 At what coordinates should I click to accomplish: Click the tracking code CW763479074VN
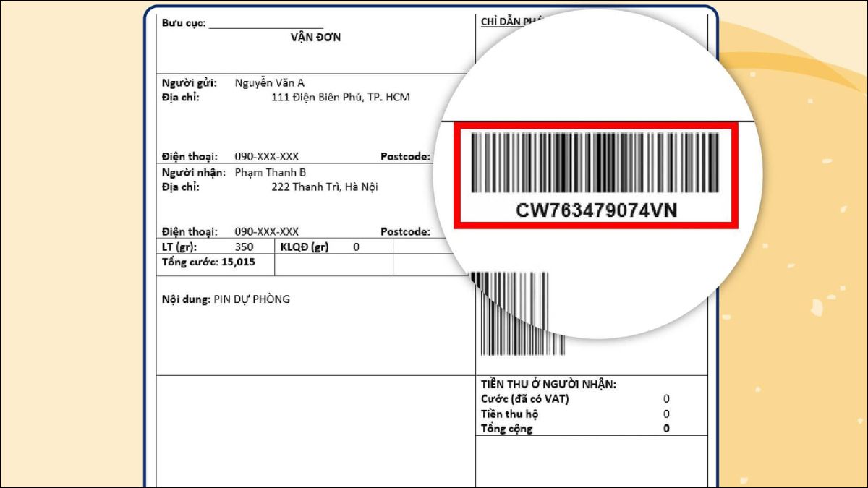coord(597,210)
